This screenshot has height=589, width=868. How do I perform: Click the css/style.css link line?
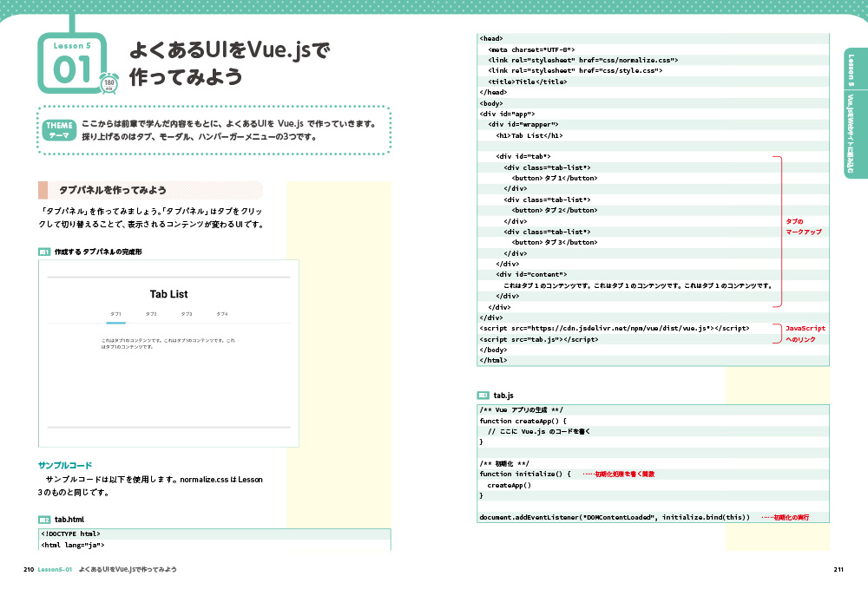tap(575, 70)
